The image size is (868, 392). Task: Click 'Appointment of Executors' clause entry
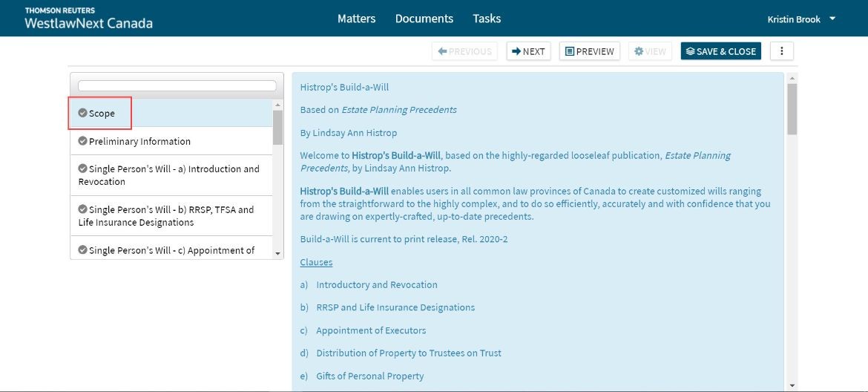click(x=371, y=330)
